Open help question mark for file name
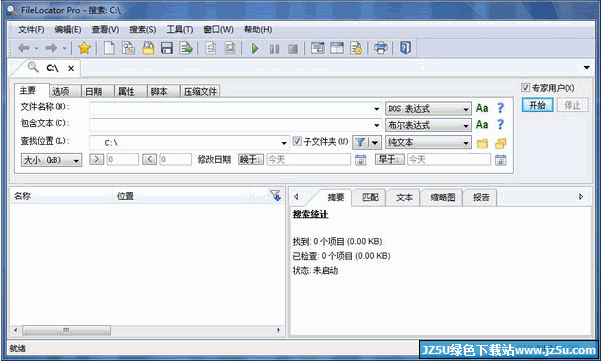Screen dimensions: 602x362 coord(500,108)
